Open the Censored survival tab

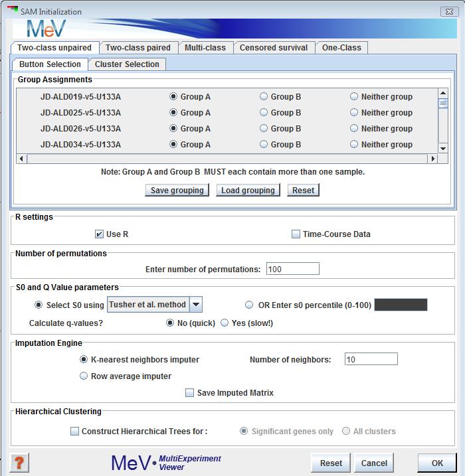(273, 48)
